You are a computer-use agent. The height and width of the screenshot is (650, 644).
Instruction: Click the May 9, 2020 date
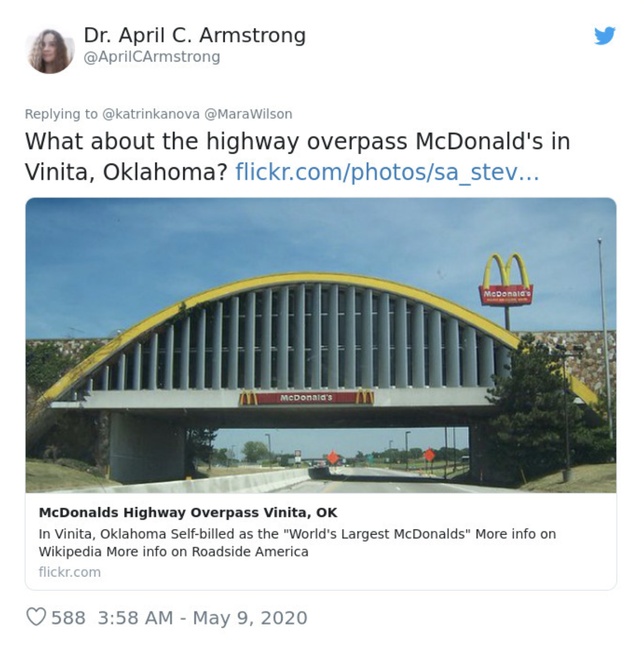(250, 617)
